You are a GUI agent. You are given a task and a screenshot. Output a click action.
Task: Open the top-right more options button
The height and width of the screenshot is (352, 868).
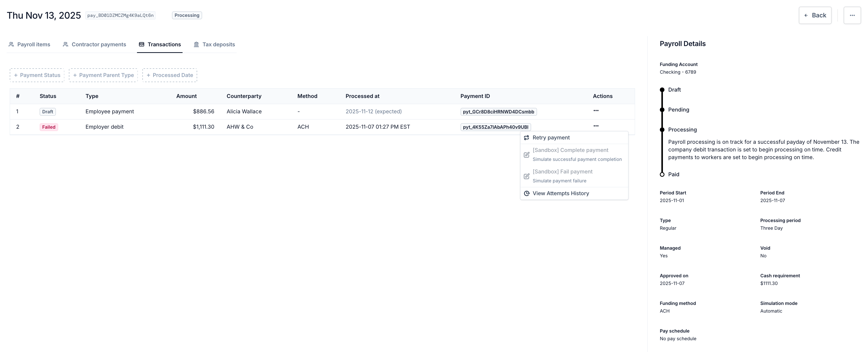tap(852, 16)
